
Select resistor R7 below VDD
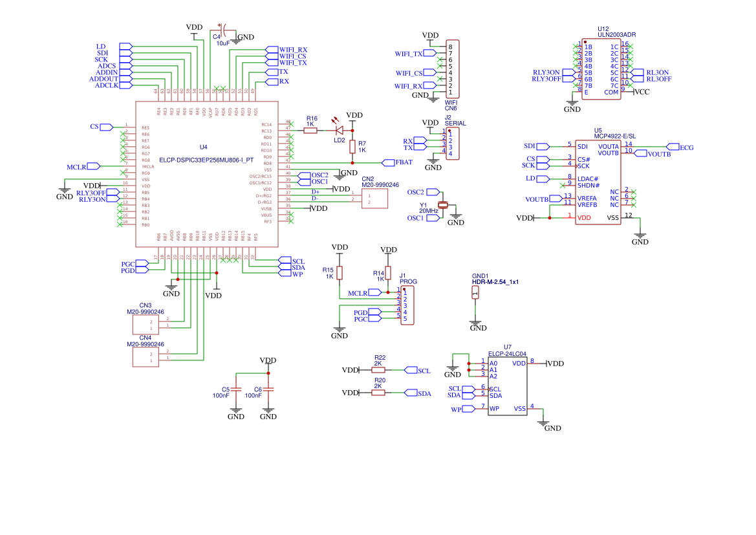click(352, 147)
